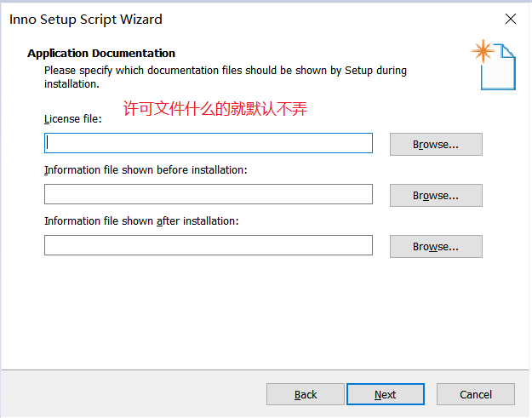The height and width of the screenshot is (418, 532).
Task: Click the License file input field
Action: pos(209,143)
